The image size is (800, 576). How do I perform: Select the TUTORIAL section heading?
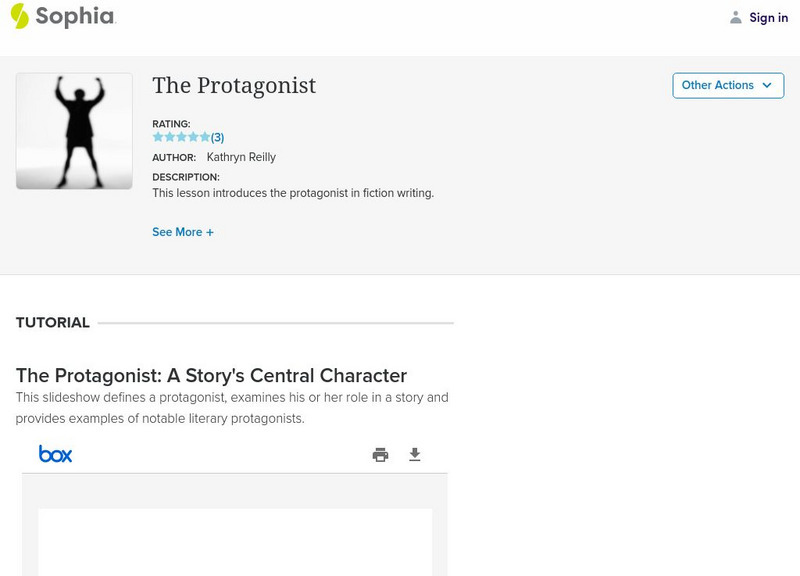point(51,322)
